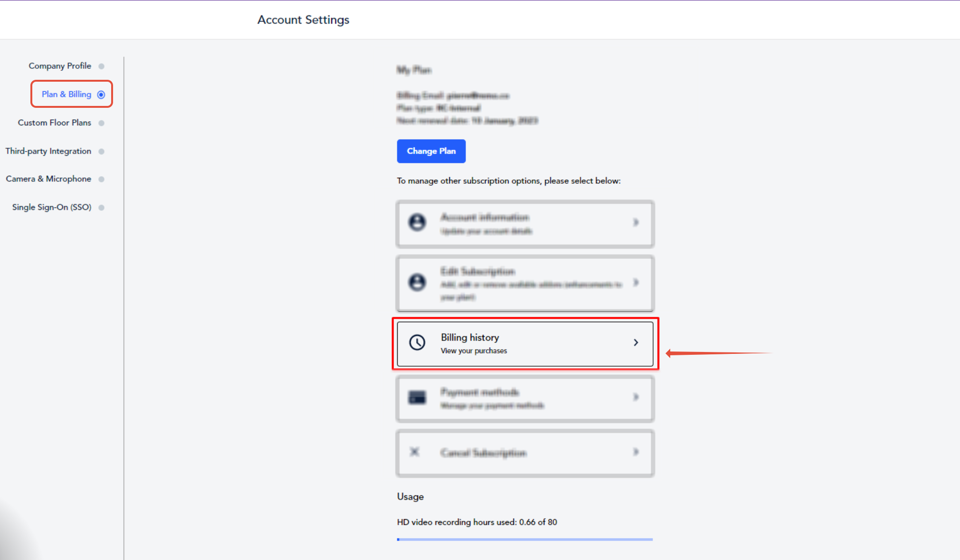Open the Third-party Integration menu label

click(48, 151)
